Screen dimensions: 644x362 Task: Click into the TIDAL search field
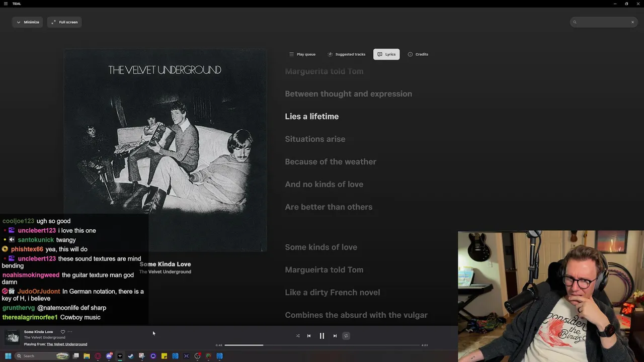pos(604,22)
